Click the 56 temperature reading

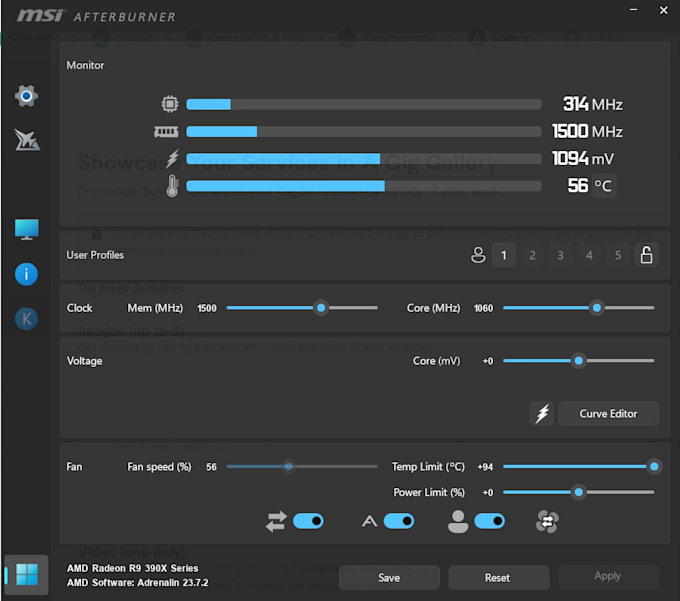(578, 186)
